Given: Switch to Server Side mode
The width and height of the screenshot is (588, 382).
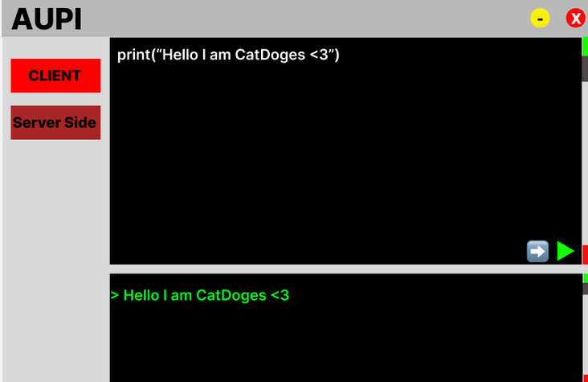Looking at the screenshot, I should 55,122.
